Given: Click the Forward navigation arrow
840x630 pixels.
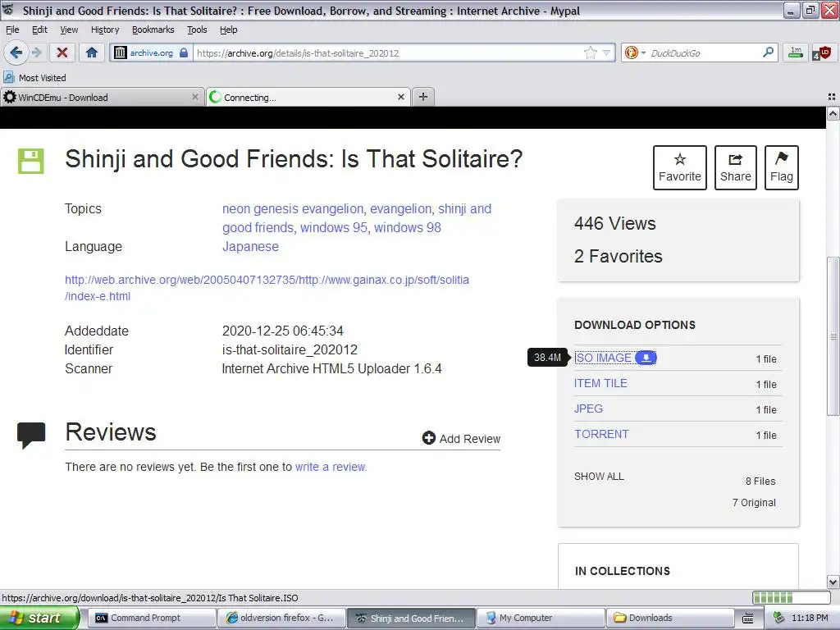Looking at the screenshot, I should 36,52.
